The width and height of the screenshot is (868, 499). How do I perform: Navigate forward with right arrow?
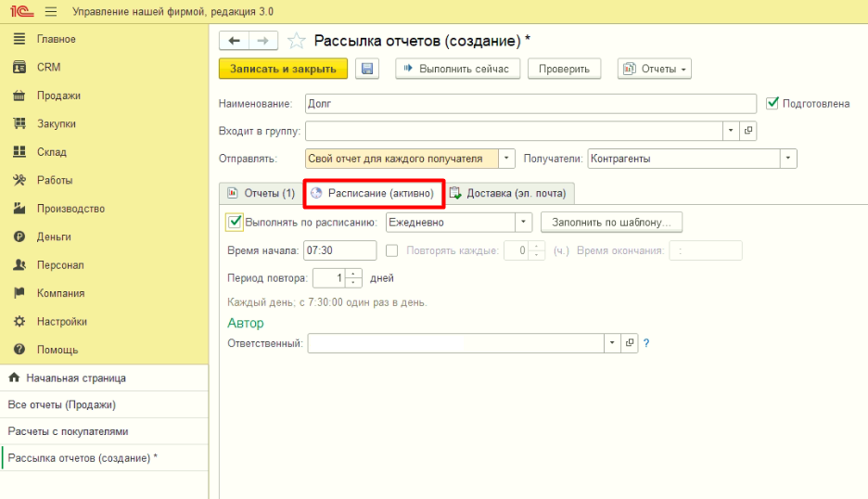(263, 41)
